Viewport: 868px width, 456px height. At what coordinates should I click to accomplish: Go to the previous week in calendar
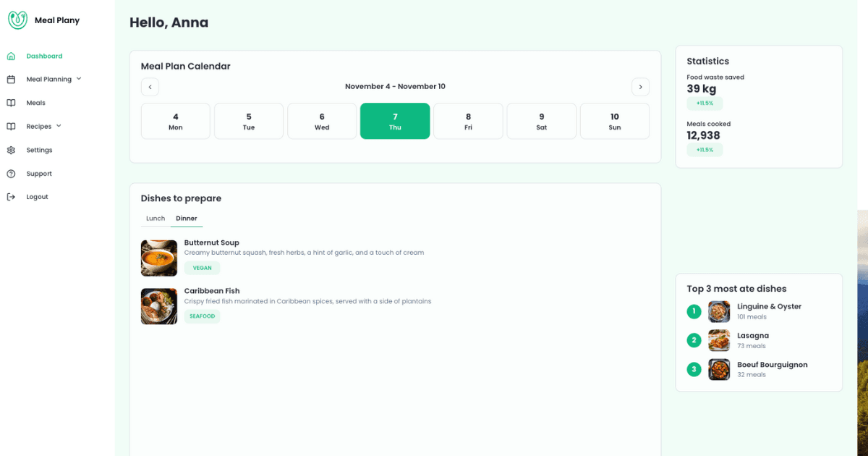click(150, 87)
